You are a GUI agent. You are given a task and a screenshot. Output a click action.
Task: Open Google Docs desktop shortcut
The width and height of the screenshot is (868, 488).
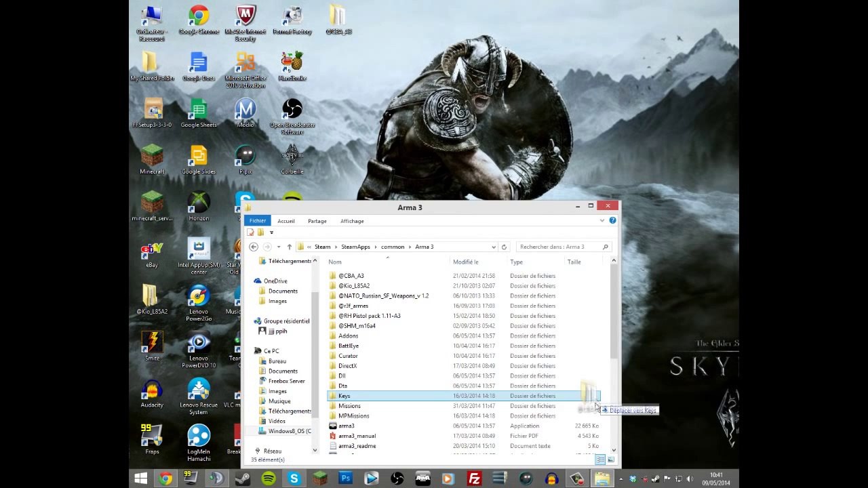point(199,67)
